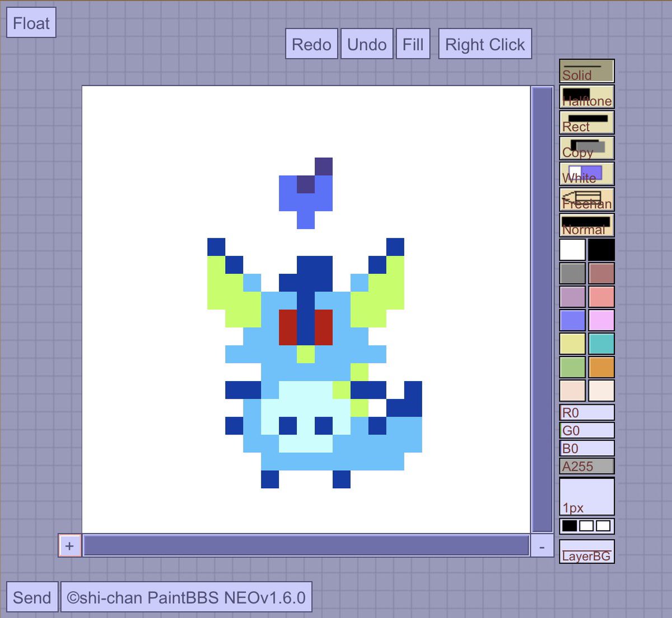Switch to the White eraser tool
This screenshot has width=672, height=618.
click(x=586, y=174)
